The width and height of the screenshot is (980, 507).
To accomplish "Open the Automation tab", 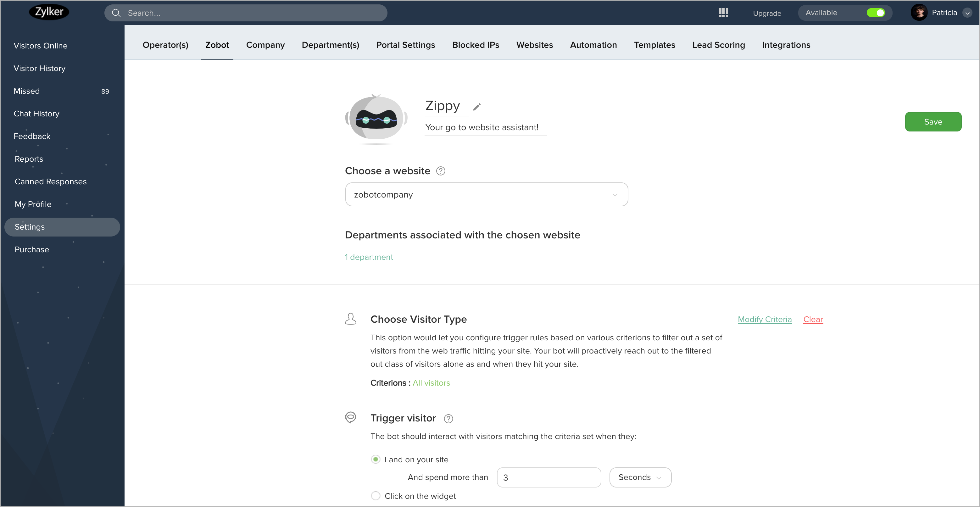I will click(x=593, y=45).
